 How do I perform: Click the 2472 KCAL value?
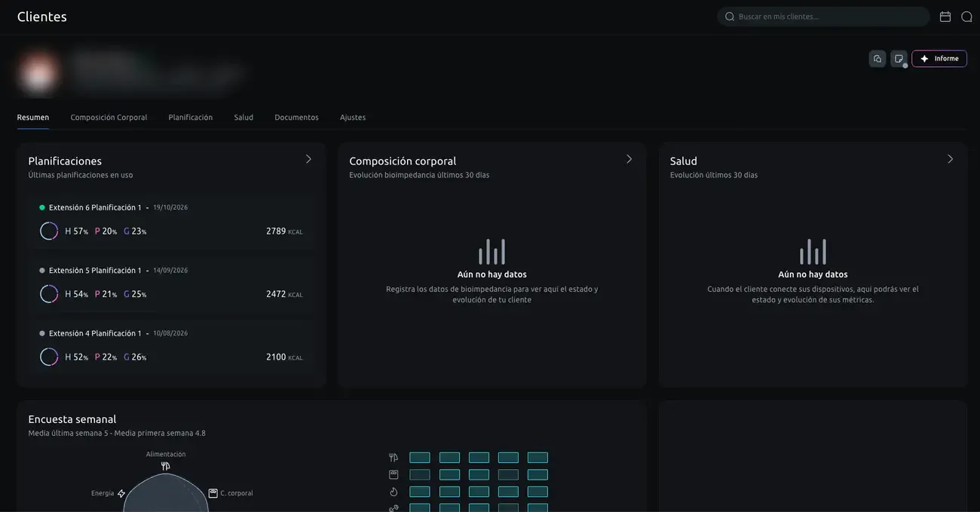pyautogui.click(x=284, y=294)
